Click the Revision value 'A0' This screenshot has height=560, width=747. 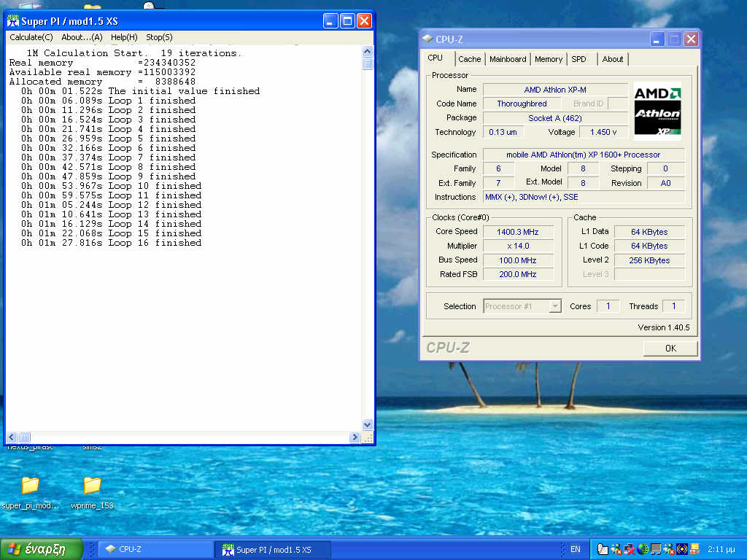click(665, 183)
